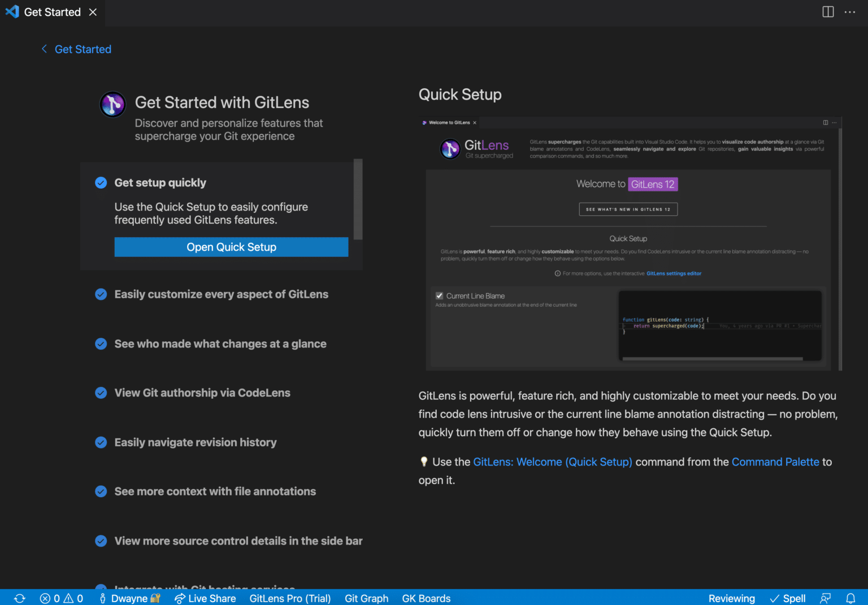Open the editor more actions menu
Screen dimensions: 868x605
point(850,11)
